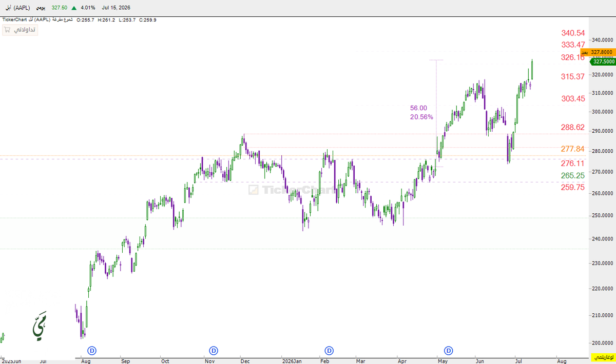Select the 20.56% measurement label

coord(421,117)
